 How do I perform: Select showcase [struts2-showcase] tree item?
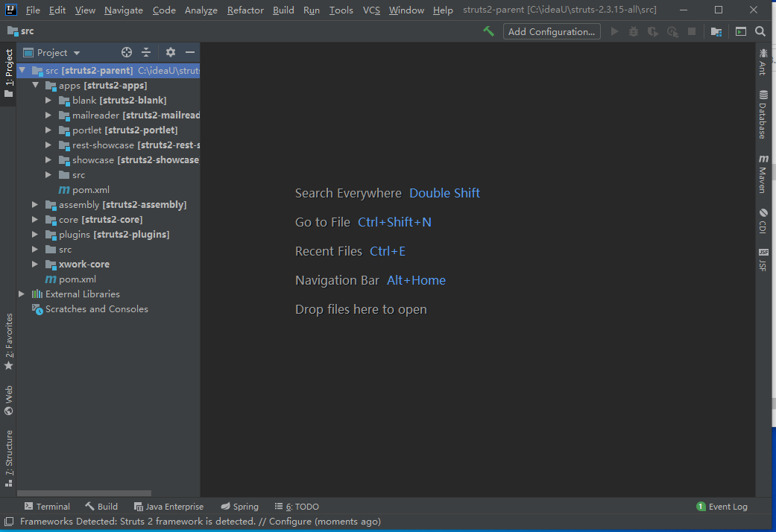click(x=108, y=160)
